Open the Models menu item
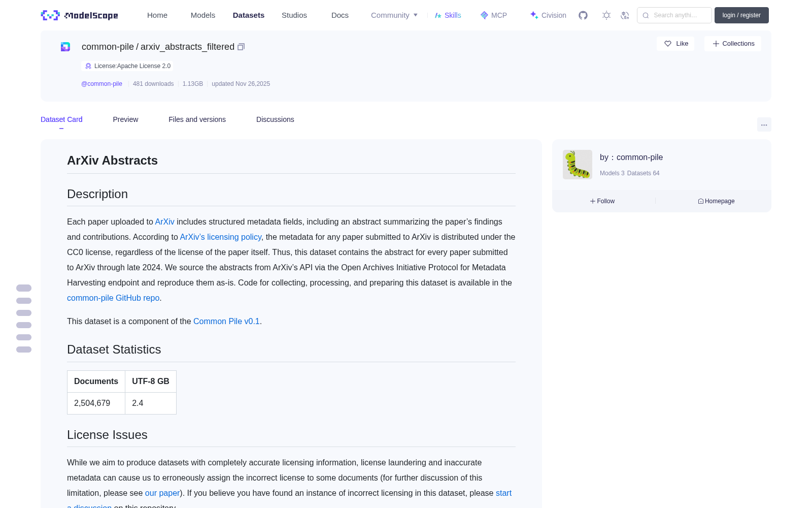The width and height of the screenshot is (812, 508). [x=203, y=15]
